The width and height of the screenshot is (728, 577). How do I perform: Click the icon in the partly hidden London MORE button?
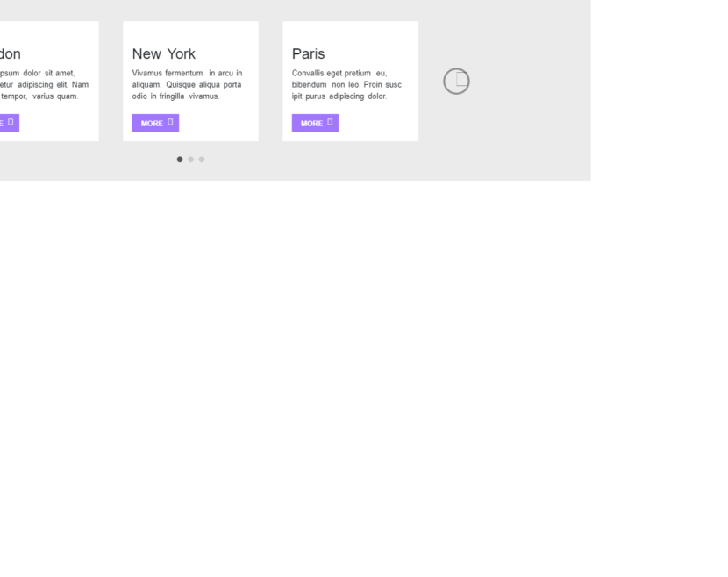pyautogui.click(x=11, y=122)
